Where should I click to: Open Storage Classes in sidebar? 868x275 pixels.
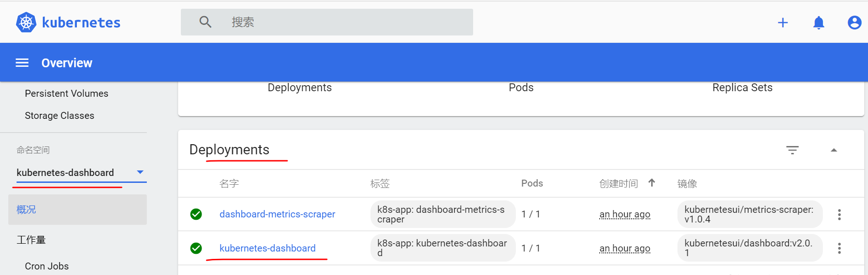[59, 116]
